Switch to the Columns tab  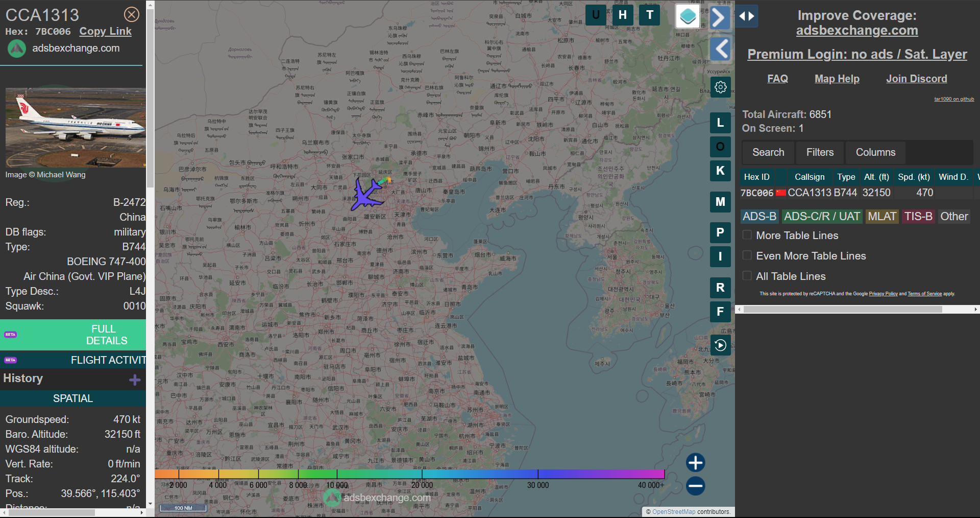tap(875, 152)
